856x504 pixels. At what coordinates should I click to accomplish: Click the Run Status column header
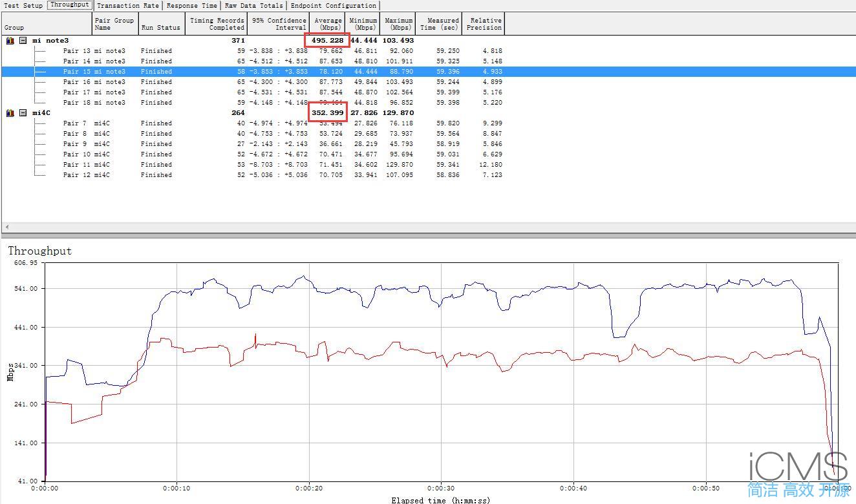click(x=161, y=24)
